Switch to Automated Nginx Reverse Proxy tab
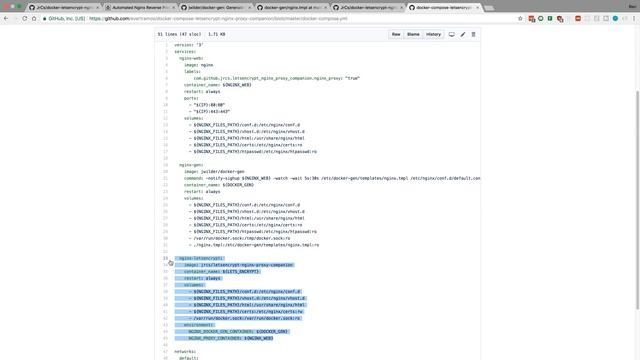The width and height of the screenshot is (640, 360). click(x=140, y=7)
